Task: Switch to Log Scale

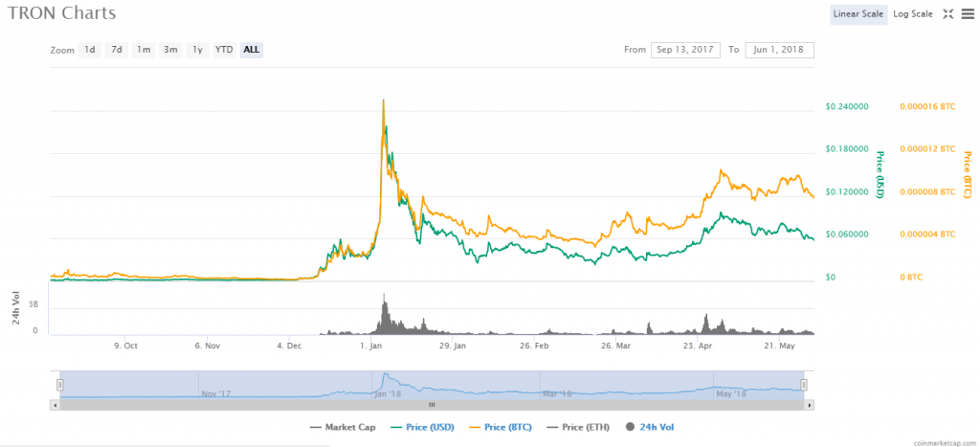Action: pyautogui.click(x=912, y=13)
